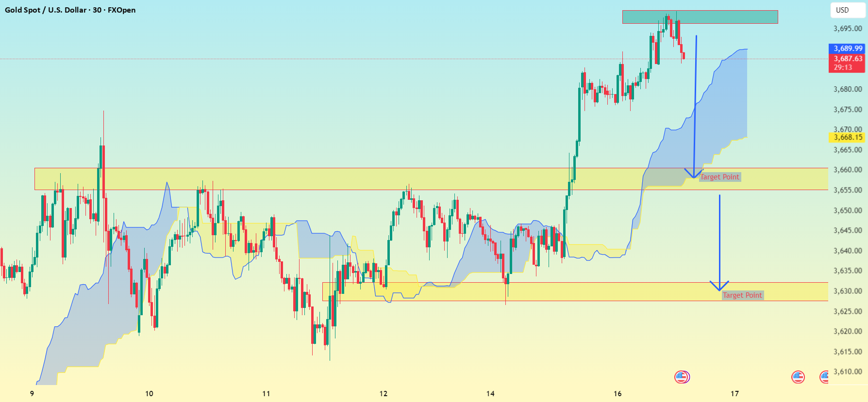Click the yellow 3,668.15 price label

848,137
